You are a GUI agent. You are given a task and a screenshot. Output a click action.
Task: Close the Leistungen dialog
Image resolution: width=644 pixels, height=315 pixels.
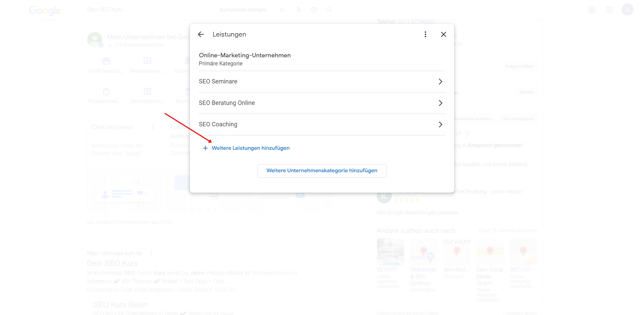443,35
